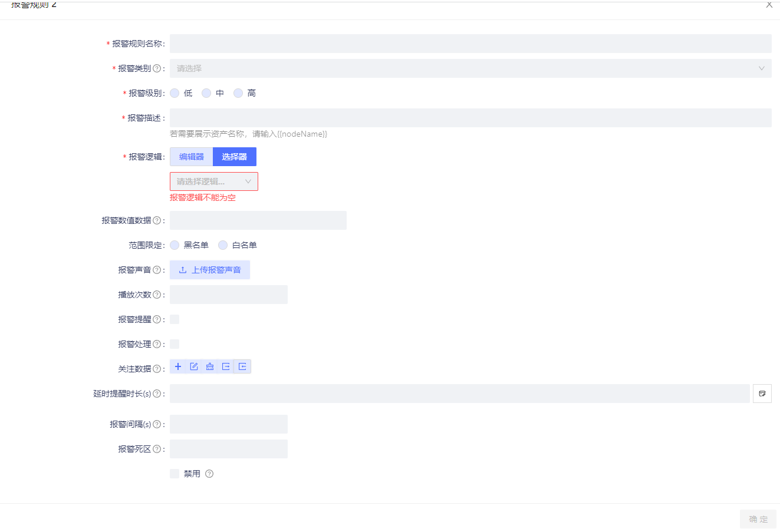Clear 关注数据 with the broom icon
This screenshot has width=780, height=532.
point(210,366)
